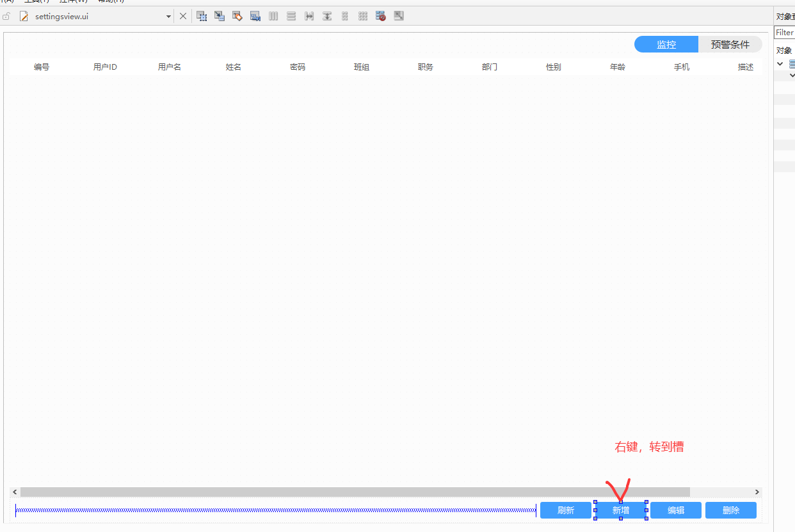Click the lock icon beside the file name
The height and width of the screenshot is (532, 795).
(x=6, y=16)
